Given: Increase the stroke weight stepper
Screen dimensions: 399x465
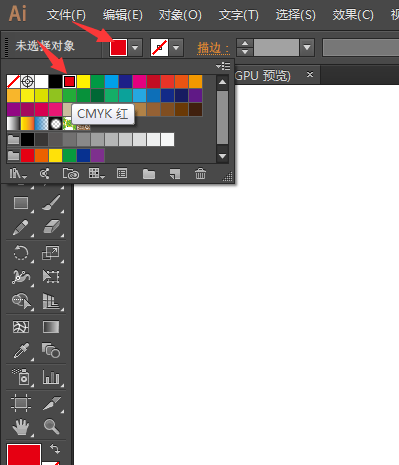Looking at the screenshot, I should [x=245, y=43].
